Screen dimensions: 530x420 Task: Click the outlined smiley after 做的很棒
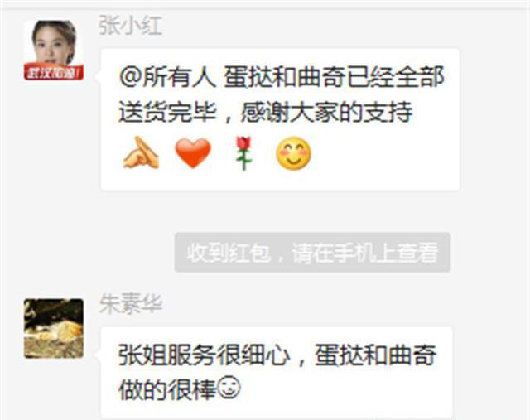[x=229, y=389]
